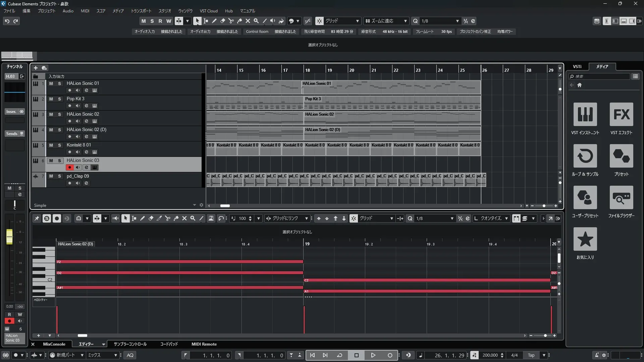The image size is (644, 362).
Task: Expand the ズームに適応 grid type dropdown
Action: click(x=405, y=21)
